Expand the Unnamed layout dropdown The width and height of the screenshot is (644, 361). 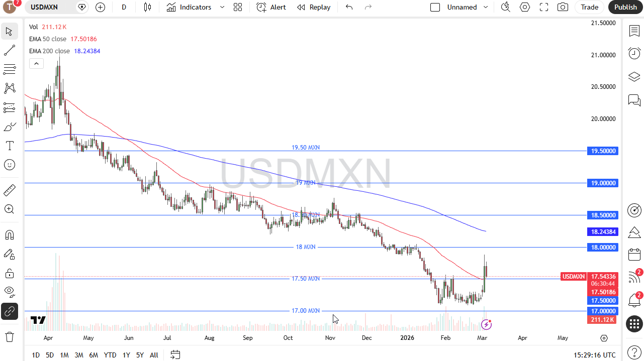point(485,7)
